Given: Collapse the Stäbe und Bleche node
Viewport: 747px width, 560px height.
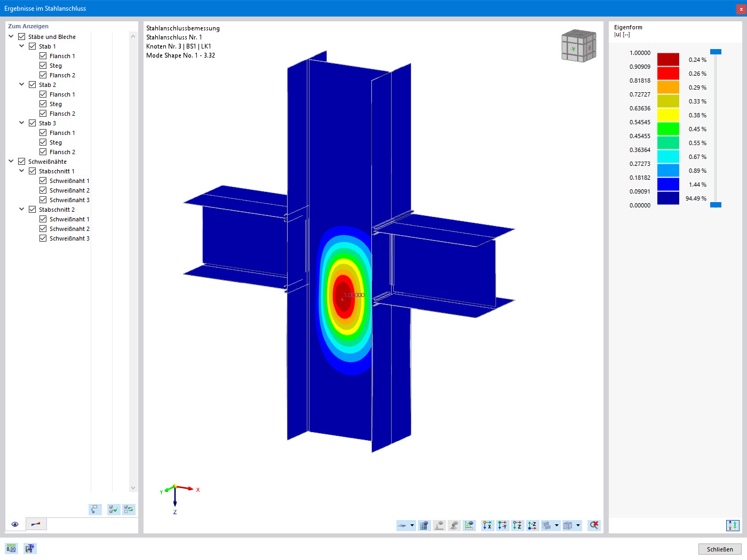Looking at the screenshot, I should click(11, 37).
